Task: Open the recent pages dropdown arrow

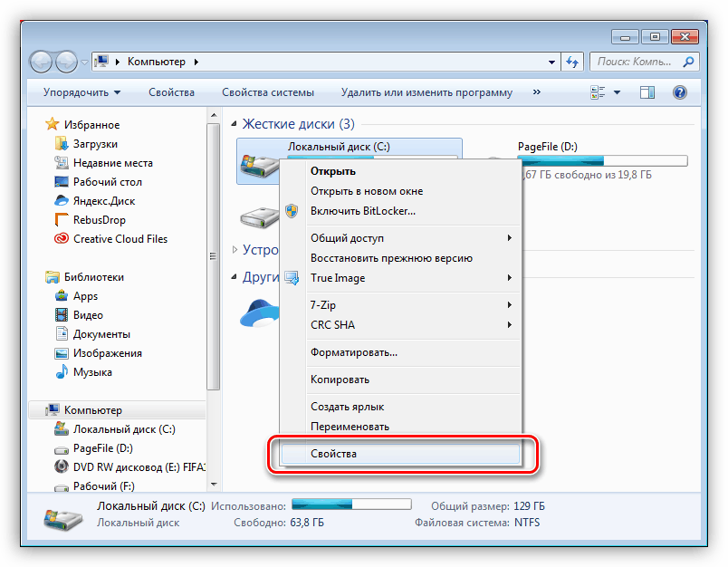Action: (x=84, y=62)
